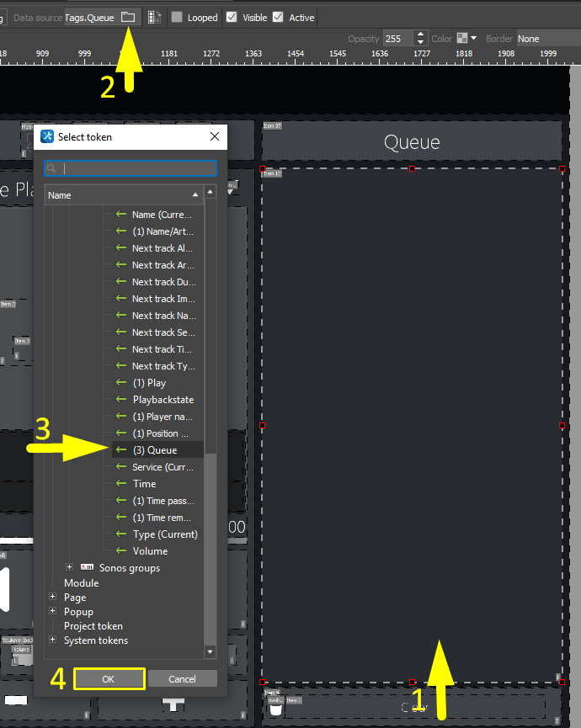This screenshot has width=581, height=728.
Task: Click the Sonos groups device icon
Action: point(87,568)
